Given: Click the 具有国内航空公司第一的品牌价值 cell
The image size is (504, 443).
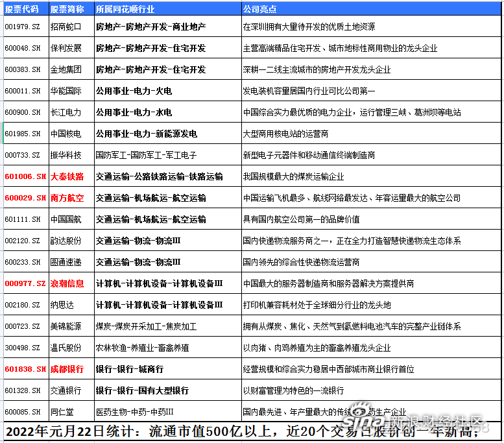Looking at the screenshot, I should [x=371, y=219].
